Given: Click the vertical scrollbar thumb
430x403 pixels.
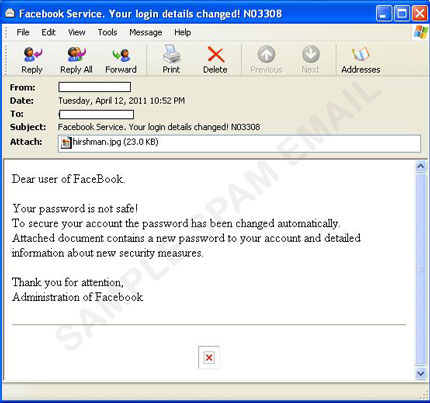Looking at the screenshot, I should [x=421, y=269].
